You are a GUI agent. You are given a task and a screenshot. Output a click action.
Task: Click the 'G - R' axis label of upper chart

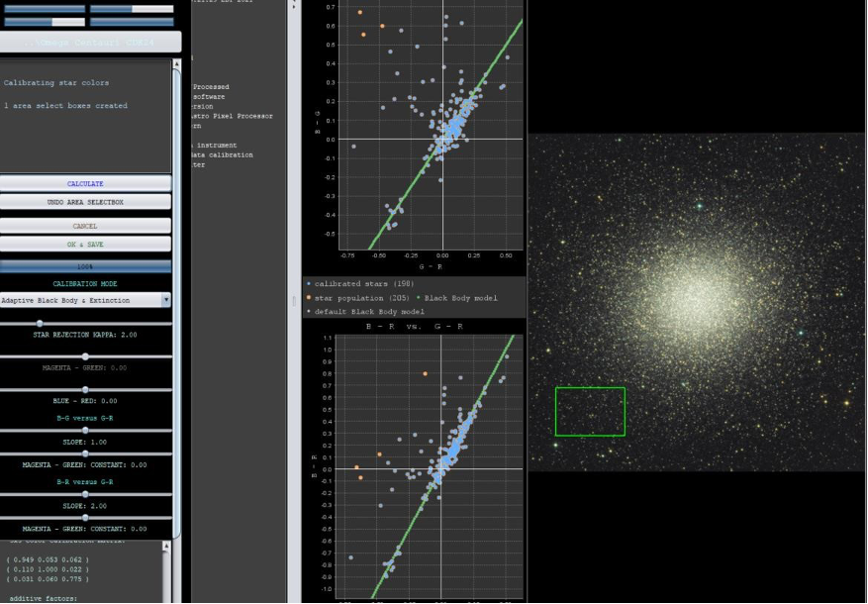coord(431,266)
